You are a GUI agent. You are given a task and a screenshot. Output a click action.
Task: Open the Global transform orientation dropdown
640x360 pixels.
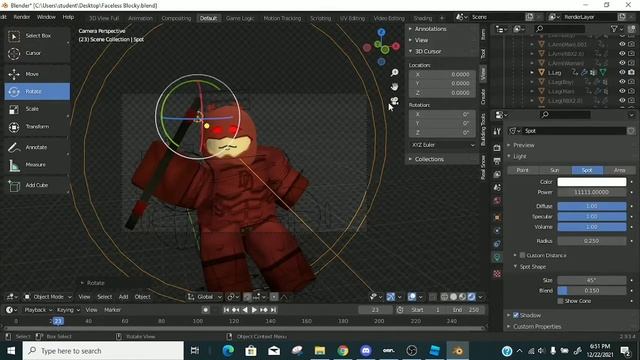coord(205,297)
